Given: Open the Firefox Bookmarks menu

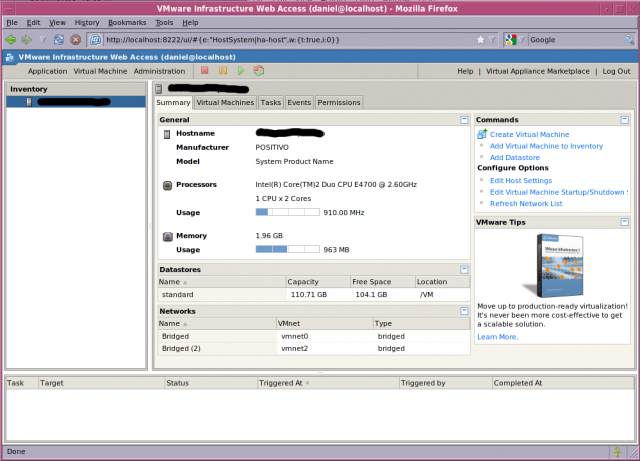Looking at the screenshot, I should click(127, 23).
